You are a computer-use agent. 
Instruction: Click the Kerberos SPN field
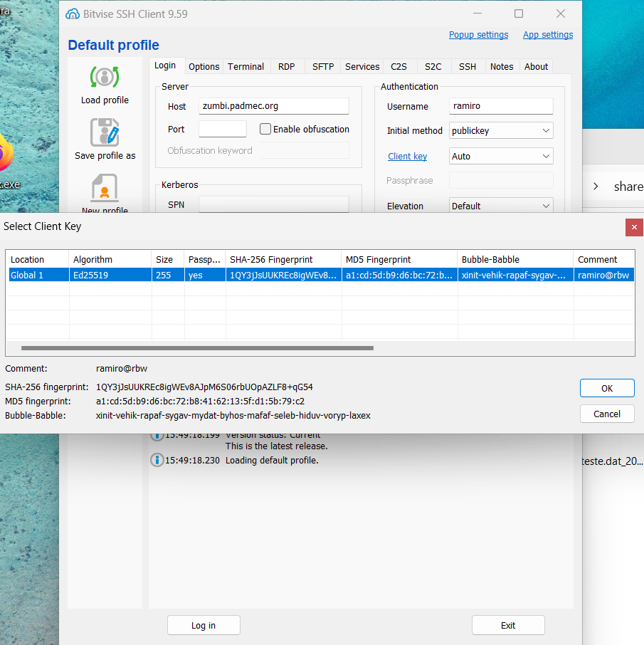(274, 204)
